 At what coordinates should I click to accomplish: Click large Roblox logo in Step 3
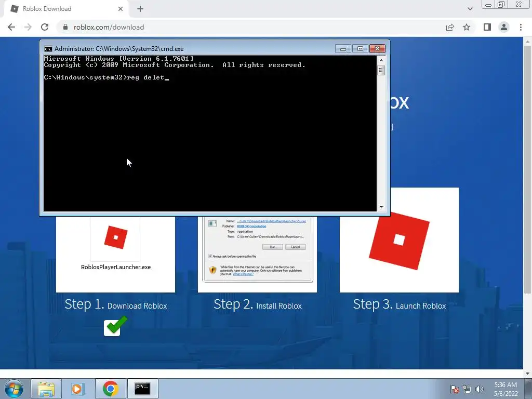click(399, 240)
